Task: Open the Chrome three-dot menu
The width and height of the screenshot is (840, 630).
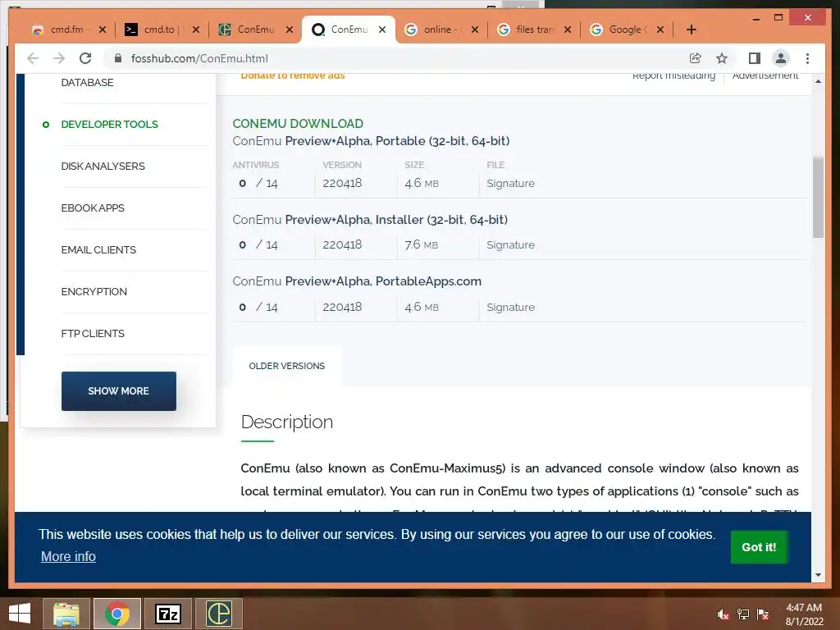Action: (x=807, y=58)
